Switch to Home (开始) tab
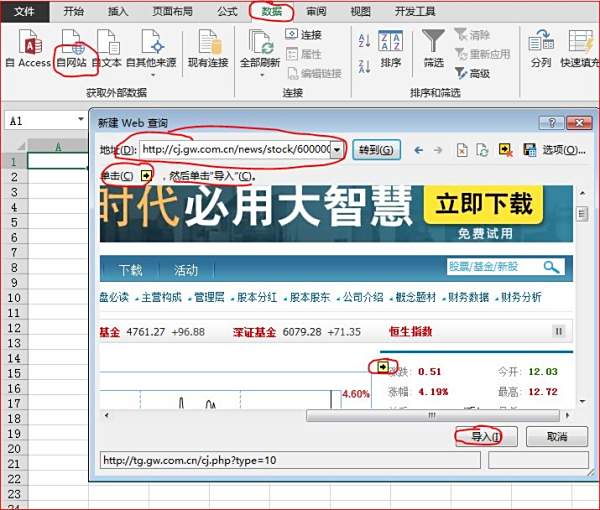Image resolution: width=600 pixels, height=510 pixels. [x=73, y=11]
